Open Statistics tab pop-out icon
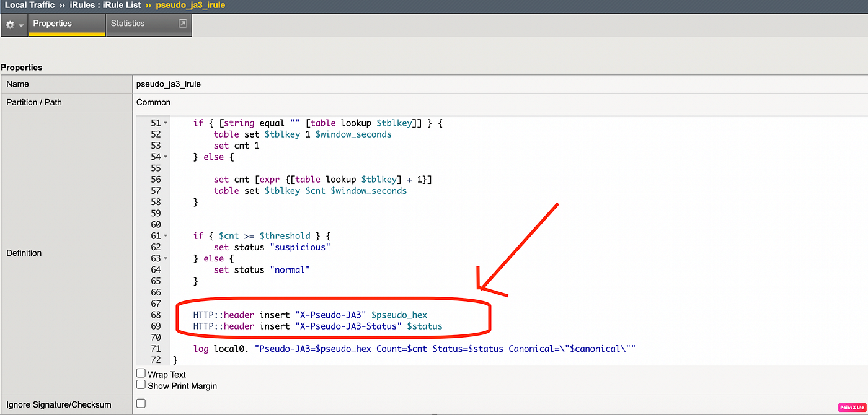Image resolution: width=868 pixels, height=415 pixels. tap(183, 24)
